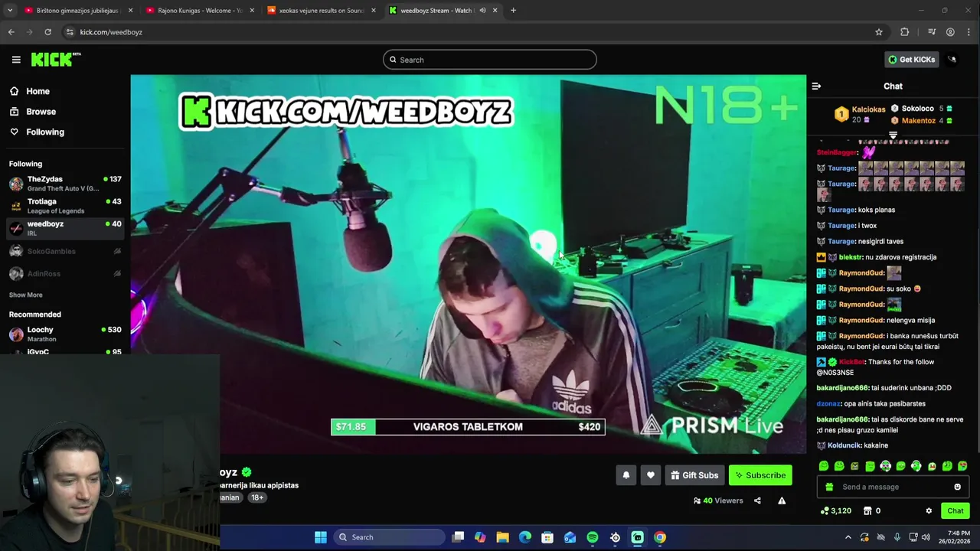Click the Get KICKs button

(911, 60)
